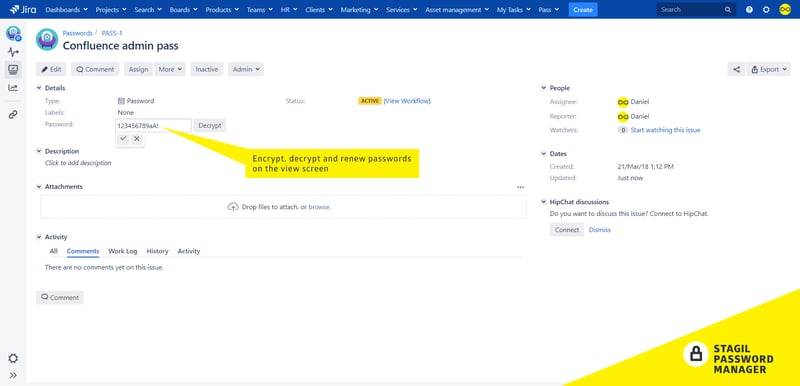Collapse the Details section
This screenshot has width=800, height=386.
39,88
